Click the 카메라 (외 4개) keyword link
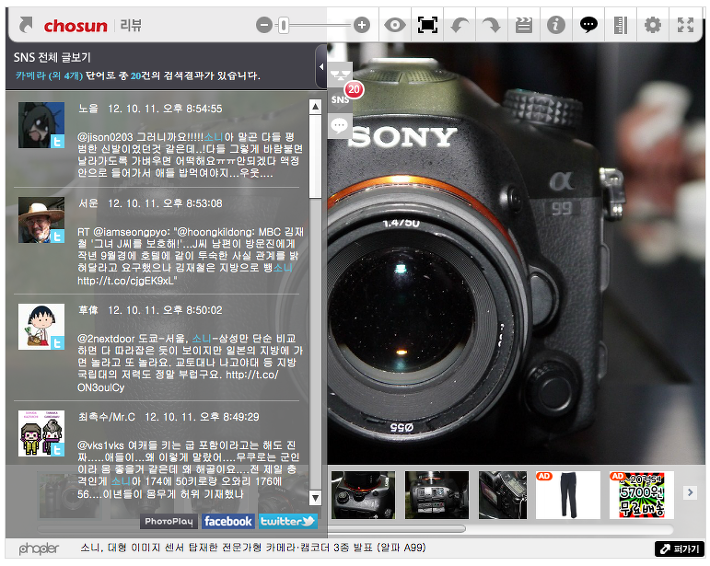The image size is (710, 566). click(x=49, y=76)
